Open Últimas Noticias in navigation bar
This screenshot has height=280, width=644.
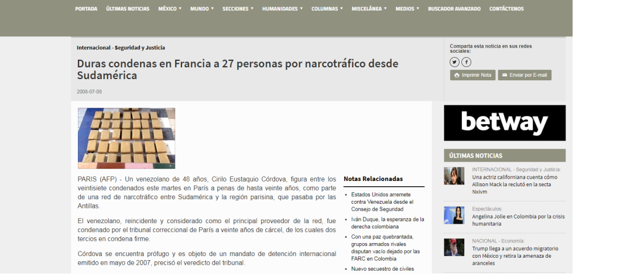[x=128, y=9]
